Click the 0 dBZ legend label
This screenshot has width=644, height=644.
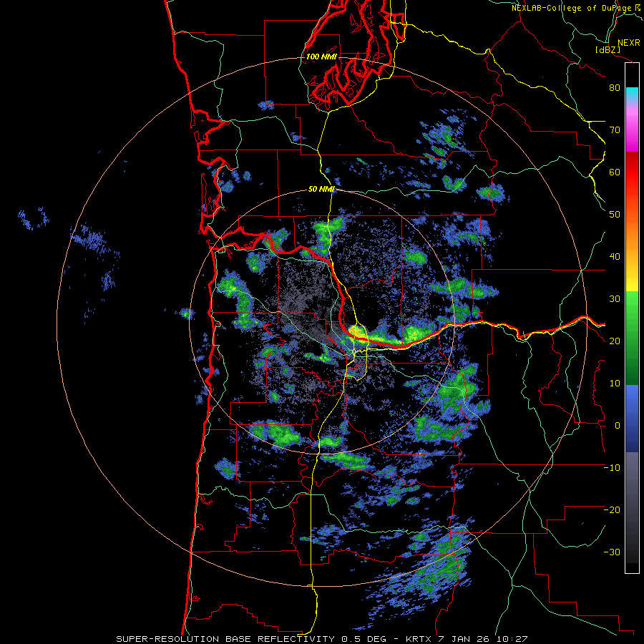pyautogui.click(x=617, y=426)
